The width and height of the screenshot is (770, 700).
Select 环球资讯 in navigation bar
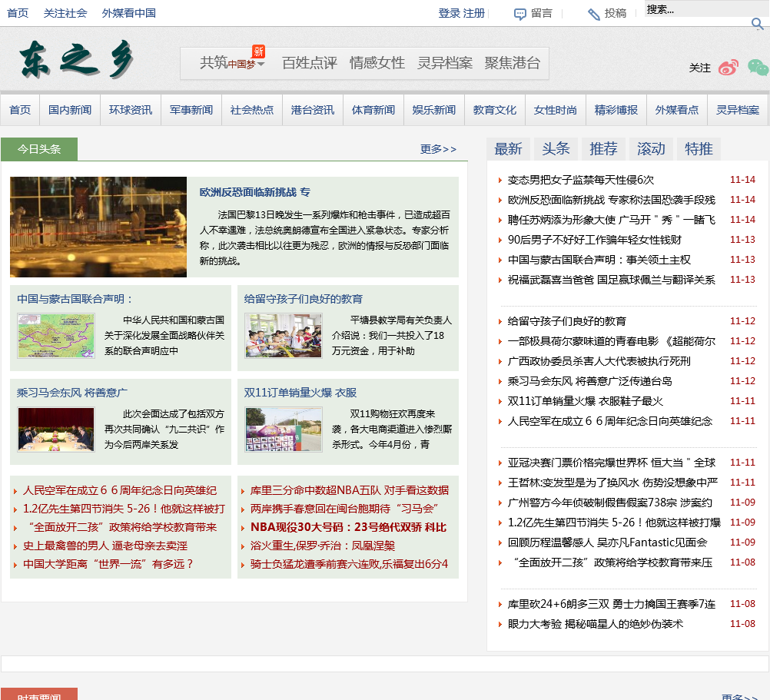(131, 110)
